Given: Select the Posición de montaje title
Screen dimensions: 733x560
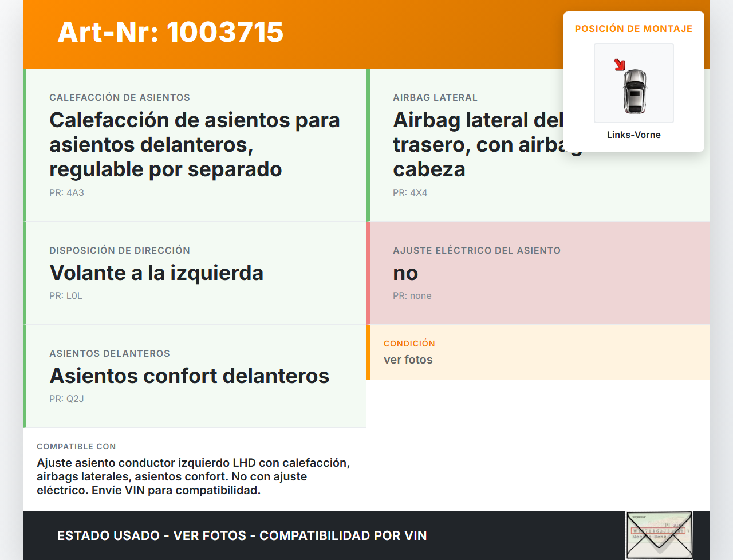Looking at the screenshot, I should [x=633, y=29].
